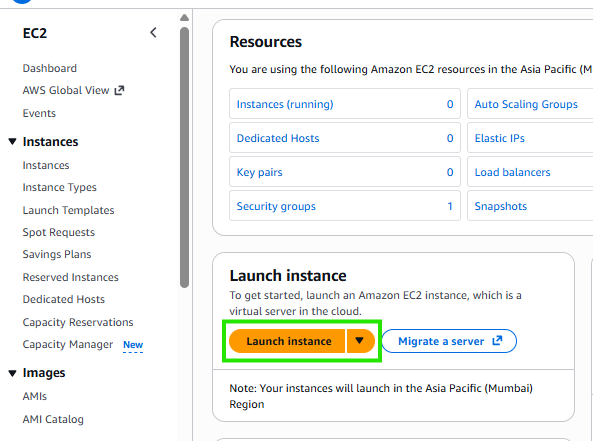Screen dimensions: 593x441
Task: Open the Launch instance dropdown arrow
Action: click(x=360, y=341)
